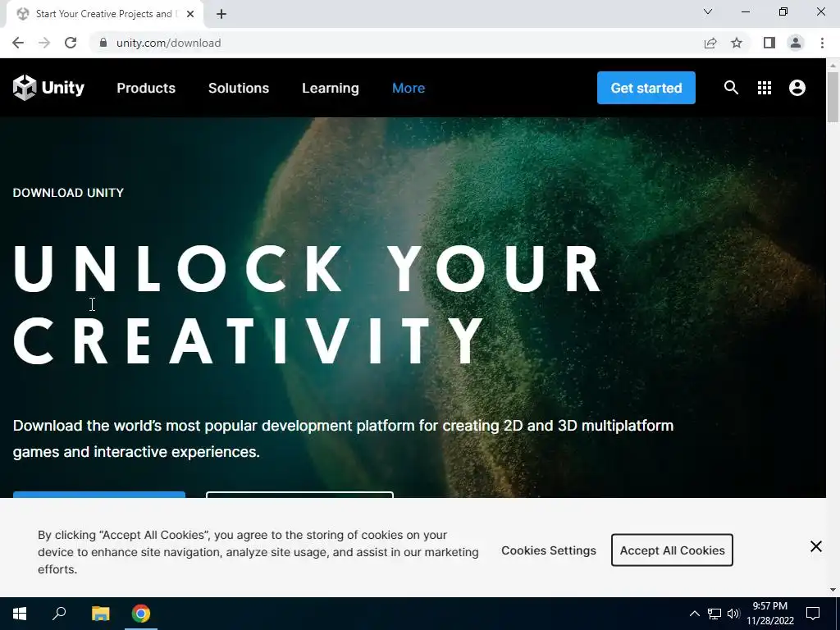Open Chrome three-dot menu

tap(822, 43)
